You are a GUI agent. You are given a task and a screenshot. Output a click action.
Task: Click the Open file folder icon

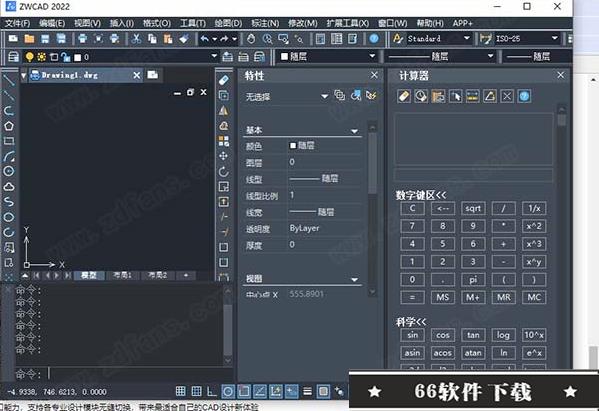click(29, 39)
